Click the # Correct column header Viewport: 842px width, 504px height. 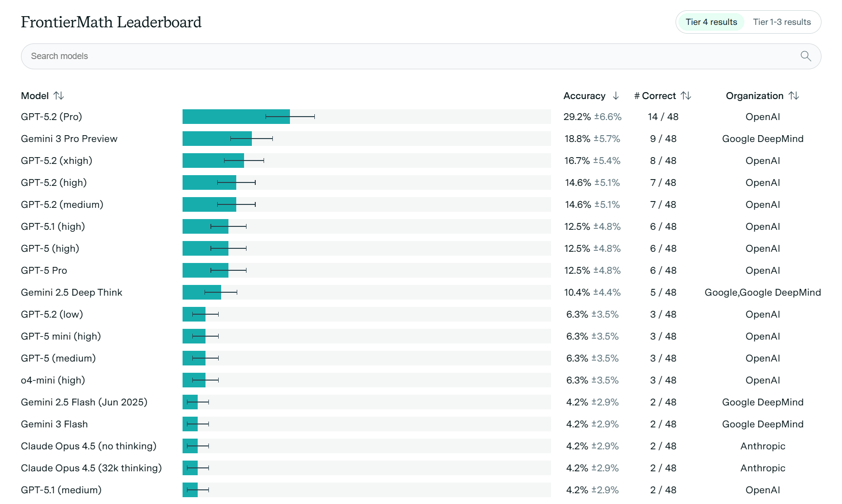[656, 96]
